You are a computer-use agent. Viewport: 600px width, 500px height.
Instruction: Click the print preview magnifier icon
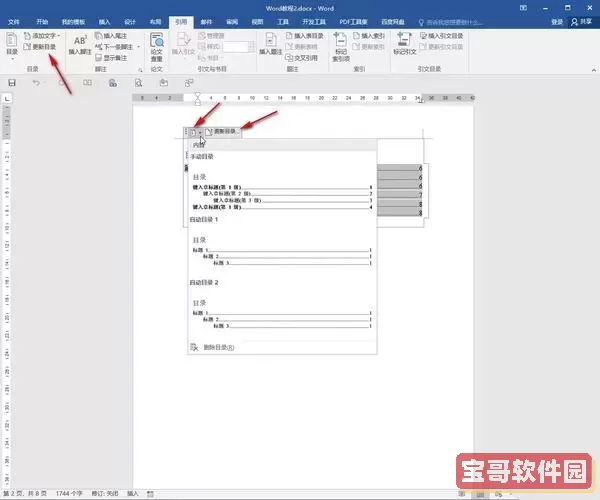click(139, 83)
